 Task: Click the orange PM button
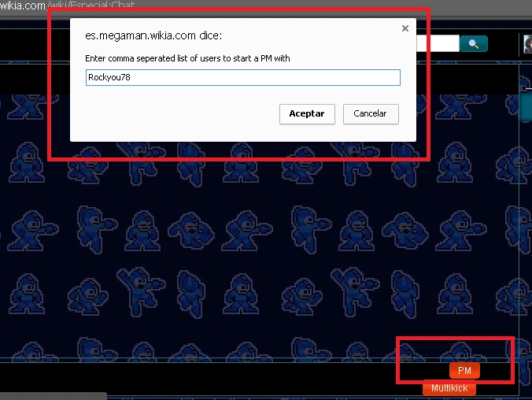464,370
